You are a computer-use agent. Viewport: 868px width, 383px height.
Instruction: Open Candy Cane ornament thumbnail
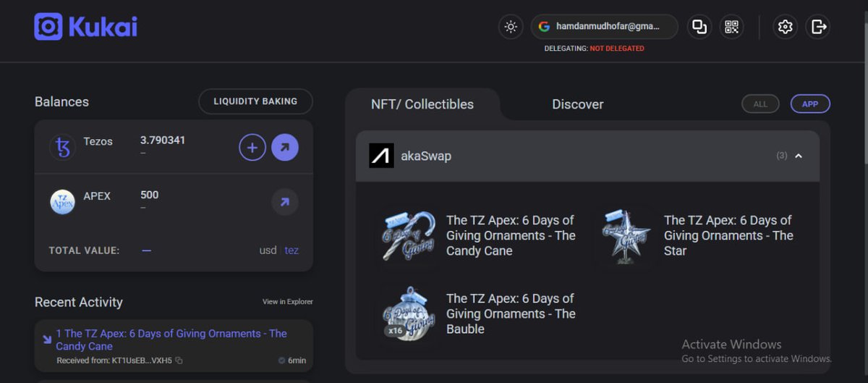click(x=409, y=235)
